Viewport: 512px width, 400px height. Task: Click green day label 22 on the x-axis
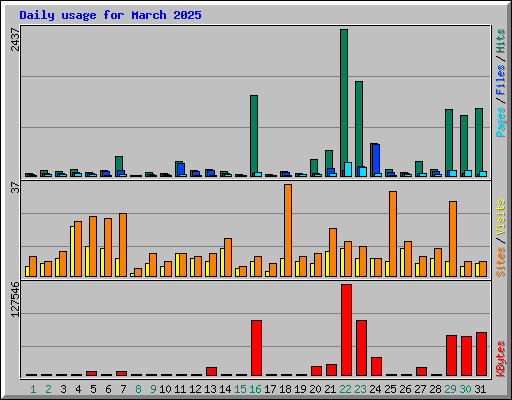coord(345,389)
